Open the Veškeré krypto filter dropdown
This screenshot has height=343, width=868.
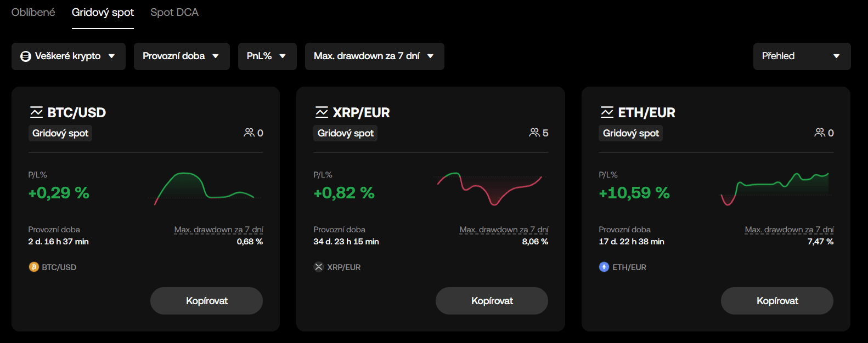[x=69, y=56]
